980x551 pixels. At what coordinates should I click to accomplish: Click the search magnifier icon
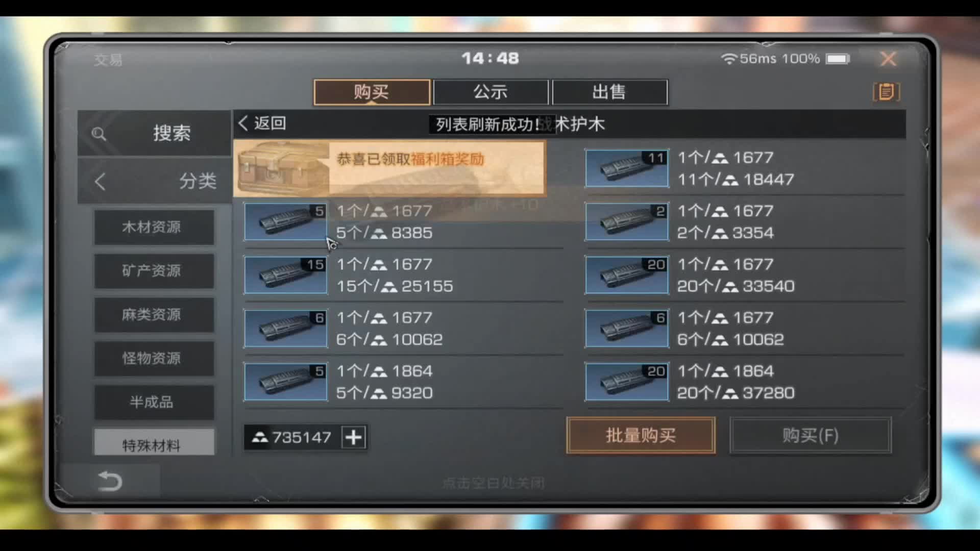tap(99, 134)
